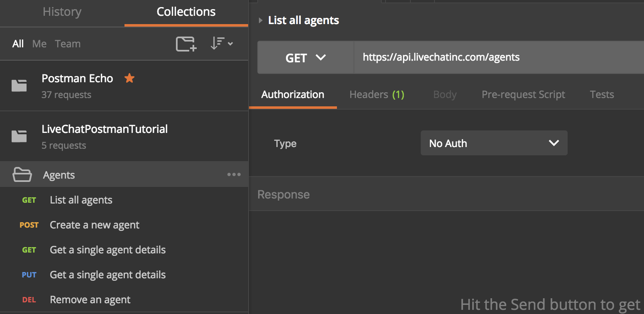Open the Authorization tab
This screenshot has height=314, width=644.
293,94
